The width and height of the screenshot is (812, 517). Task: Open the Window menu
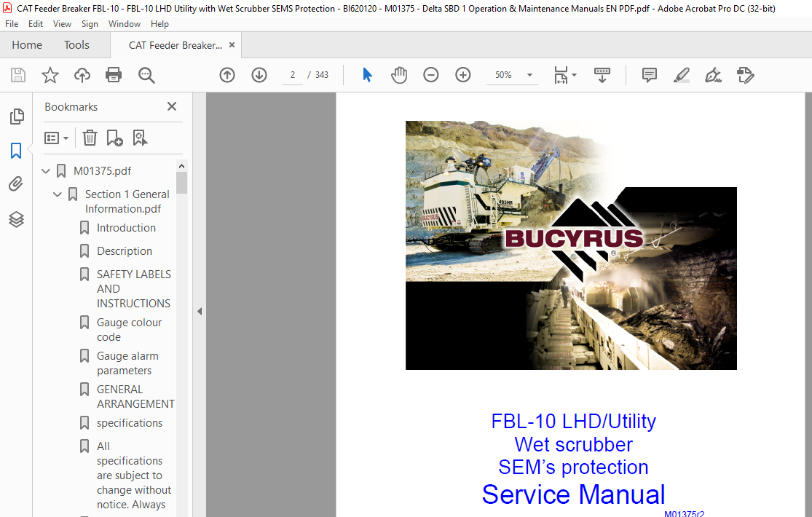point(125,24)
